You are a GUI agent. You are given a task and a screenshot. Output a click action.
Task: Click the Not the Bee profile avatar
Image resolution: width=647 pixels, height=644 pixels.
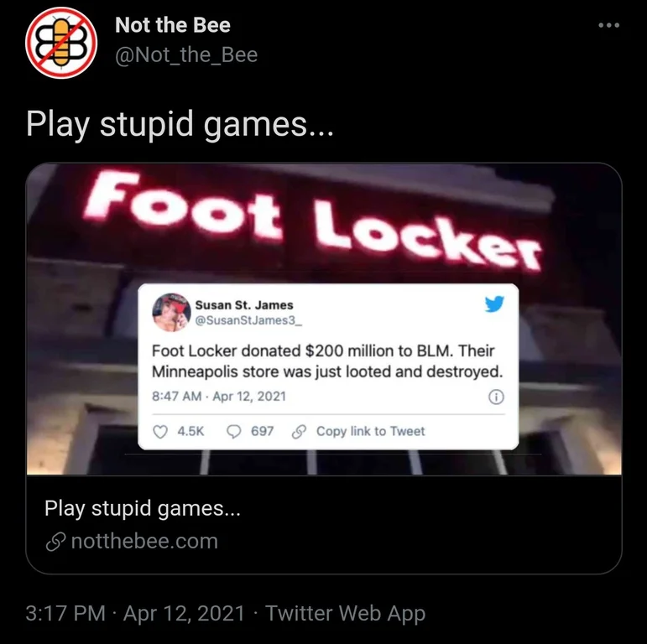(x=61, y=43)
